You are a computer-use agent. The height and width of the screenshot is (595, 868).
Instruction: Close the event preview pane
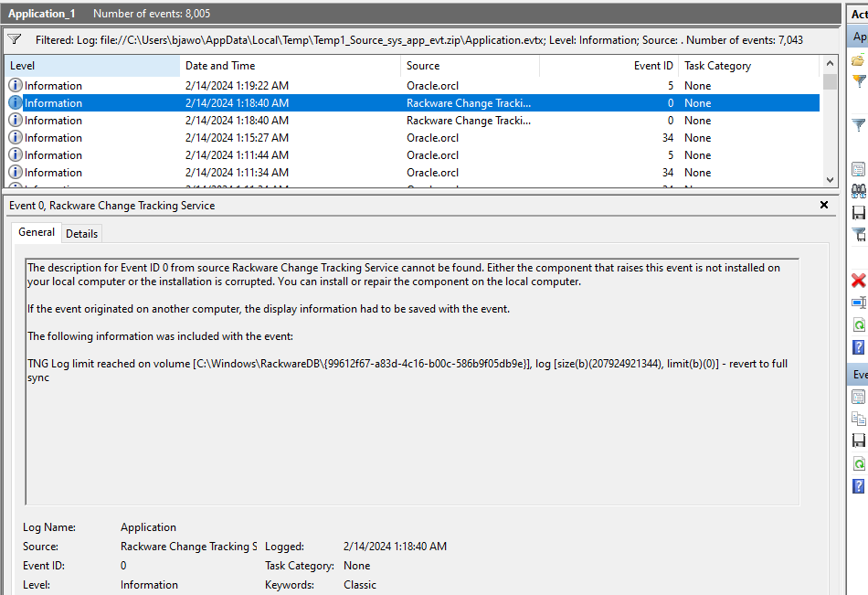click(824, 205)
